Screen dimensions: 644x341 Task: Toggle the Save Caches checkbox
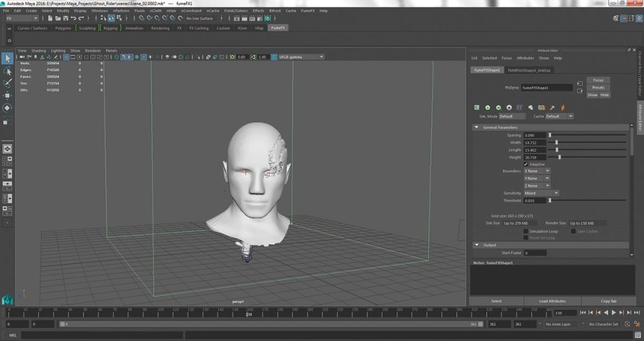(x=573, y=232)
